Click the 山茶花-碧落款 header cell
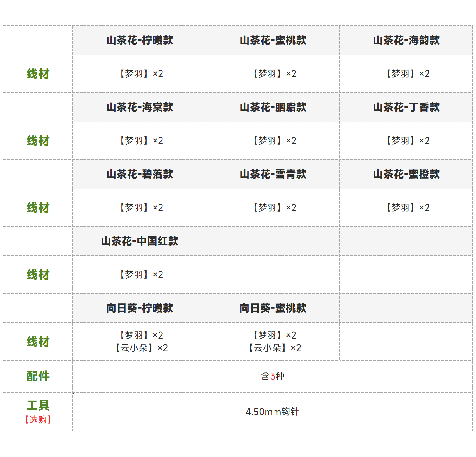The height and width of the screenshot is (457, 476). pyautogui.click(x=140, y=175)
